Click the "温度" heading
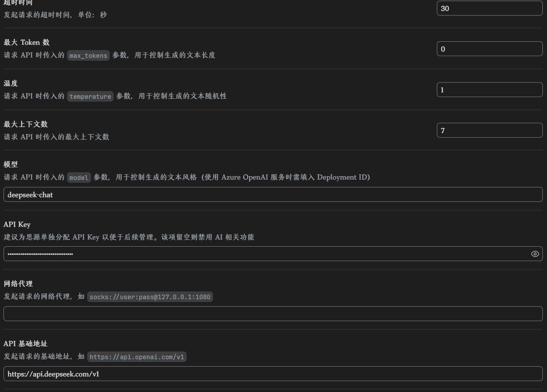 pos(11,83)
